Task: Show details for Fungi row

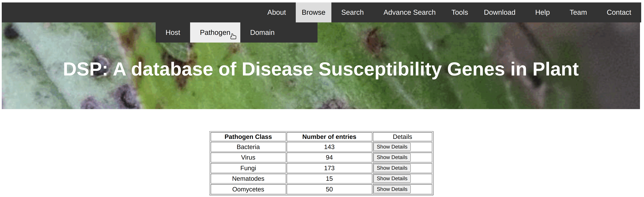Action: 392,168
